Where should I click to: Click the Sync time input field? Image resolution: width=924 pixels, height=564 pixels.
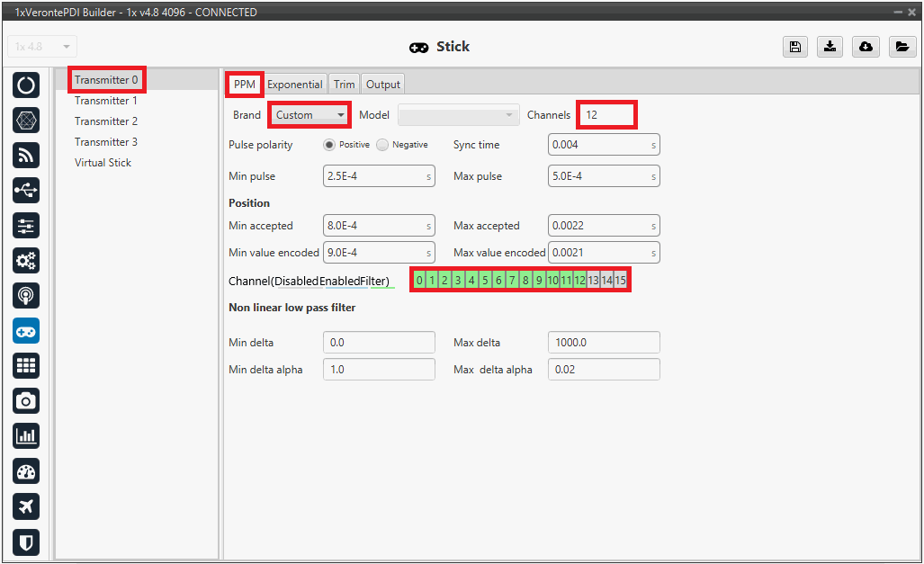600,145
